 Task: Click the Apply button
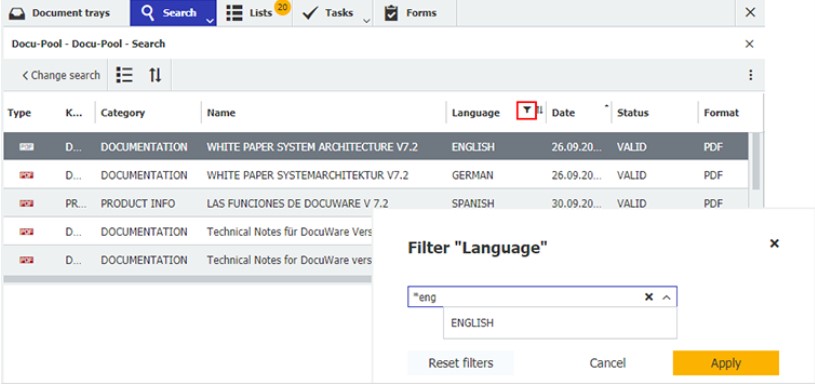[x=726, y=363]
